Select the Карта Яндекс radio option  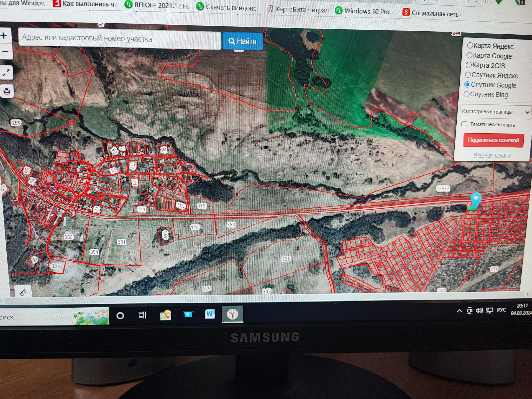click(x=470, y=45)
